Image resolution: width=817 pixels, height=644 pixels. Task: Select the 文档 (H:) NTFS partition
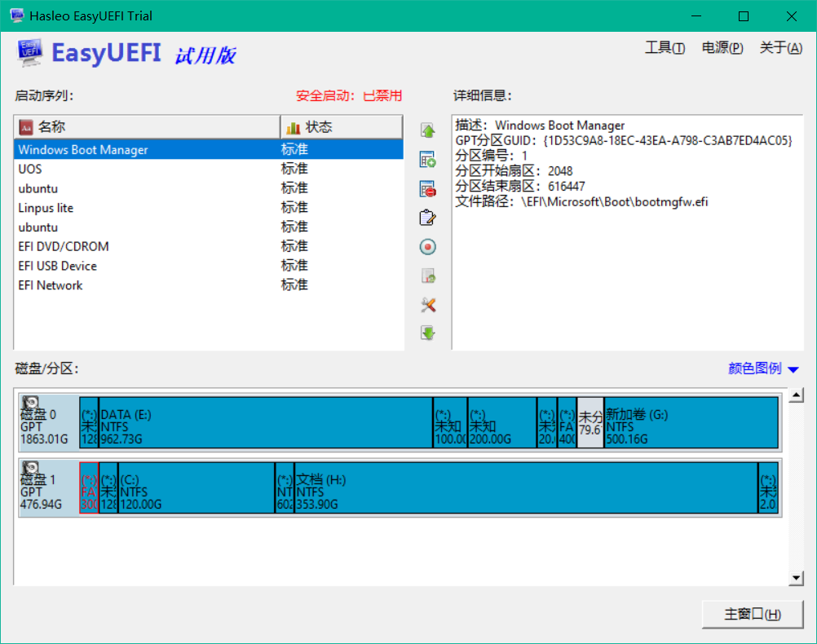(526, 487)
